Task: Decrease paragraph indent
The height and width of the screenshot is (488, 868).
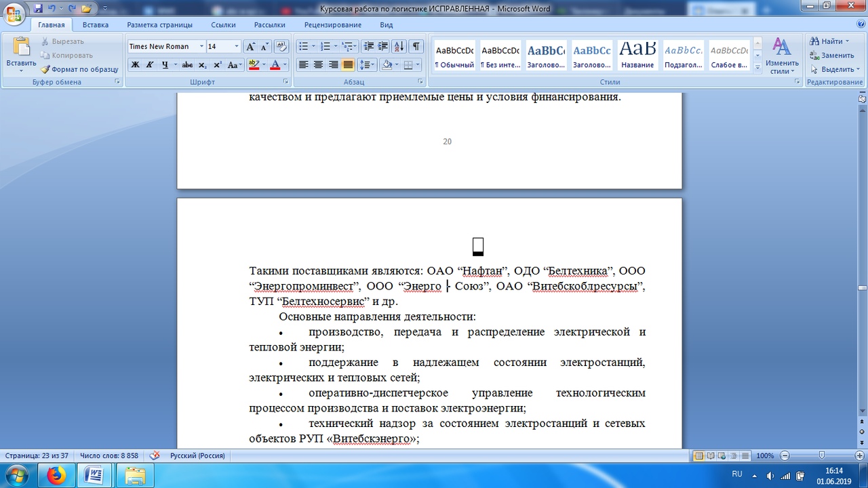Action: coord(369,47)
